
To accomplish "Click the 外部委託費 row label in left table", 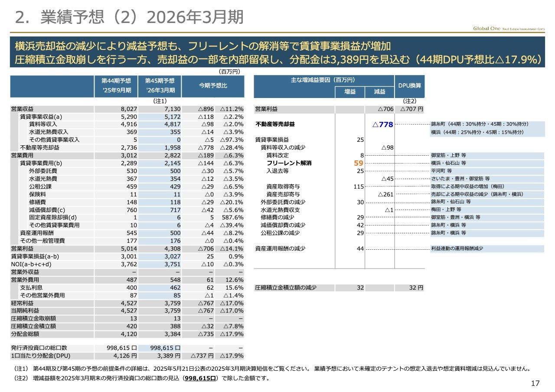I will [x=43, y=171].
